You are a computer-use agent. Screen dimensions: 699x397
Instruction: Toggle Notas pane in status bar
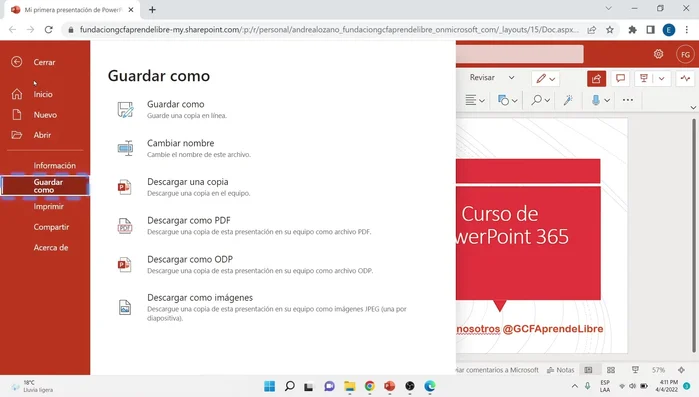[560, 370]
